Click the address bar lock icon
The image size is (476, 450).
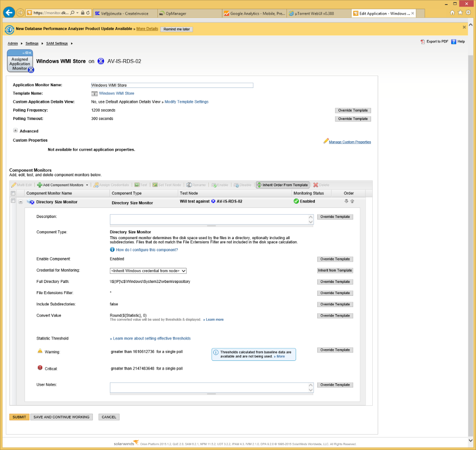[82, 13]
